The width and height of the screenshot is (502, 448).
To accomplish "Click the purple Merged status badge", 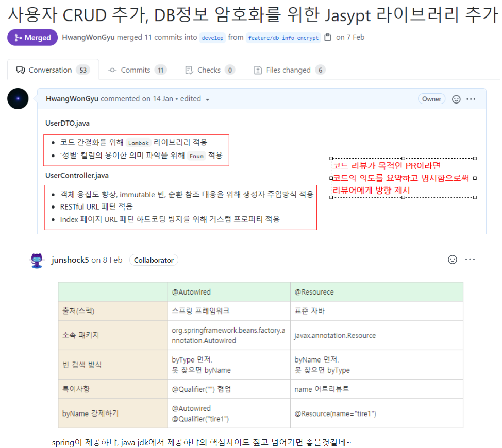I will [32, 38].
